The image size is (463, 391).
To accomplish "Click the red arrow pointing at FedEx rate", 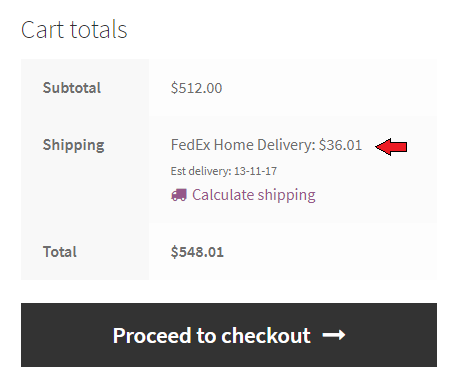I will point(391,147).
